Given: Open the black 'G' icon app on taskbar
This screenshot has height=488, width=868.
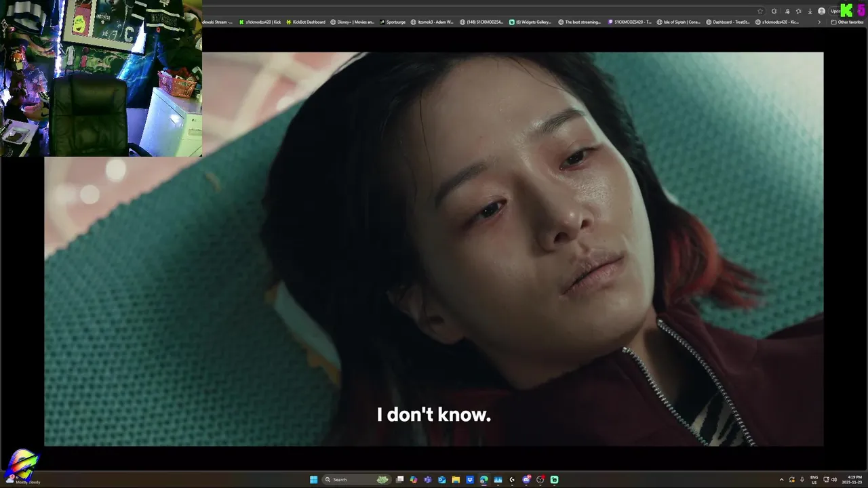Looking at the screenshot, I should point(512,480).
